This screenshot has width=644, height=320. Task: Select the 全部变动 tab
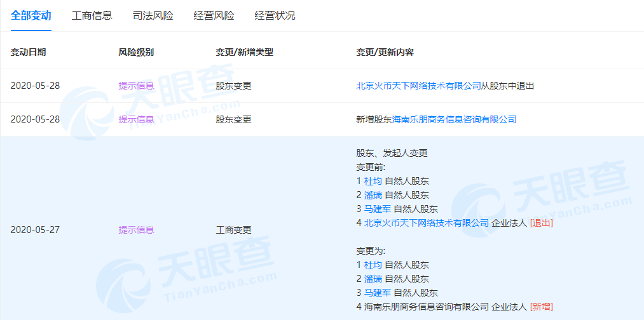(x=31, y=16)
